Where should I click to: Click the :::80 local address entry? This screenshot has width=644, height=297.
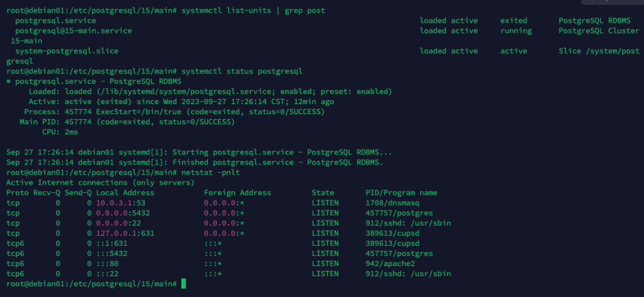[x=110, y=264]
